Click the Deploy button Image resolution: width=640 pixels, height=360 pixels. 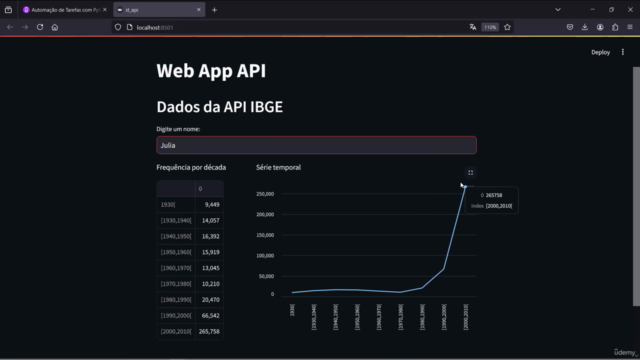click(600, 52)
